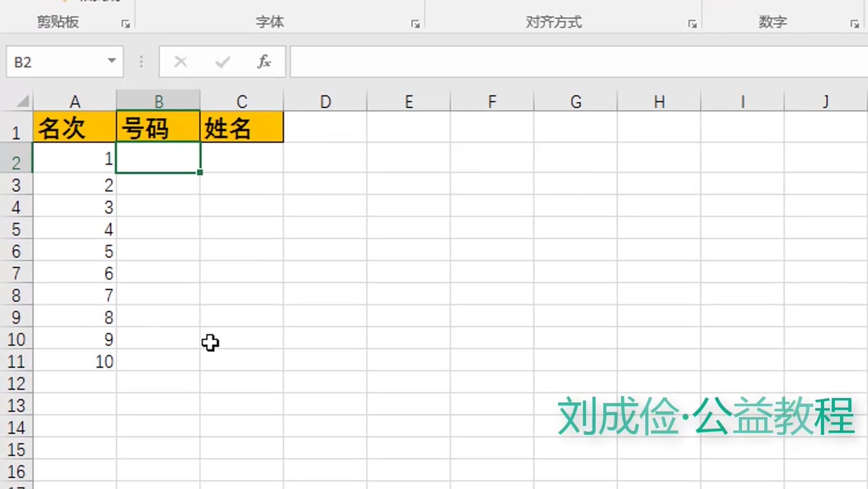Select column C header
Image resolution: width=868 pixels, height=489 pixels.
point(241,102)
